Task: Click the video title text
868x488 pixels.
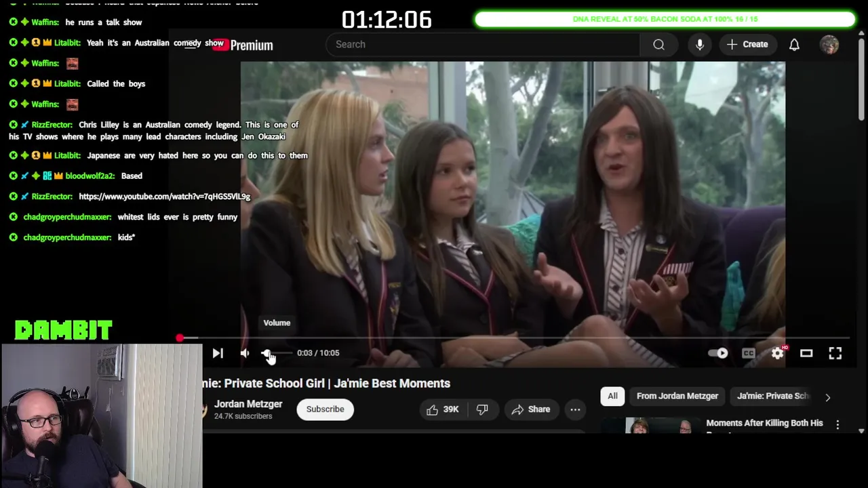Action: [326, 384]
